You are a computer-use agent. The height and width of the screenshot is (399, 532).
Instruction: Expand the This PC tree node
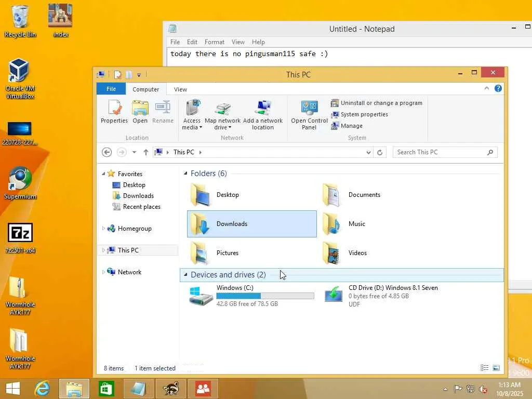tap(103, 250)
